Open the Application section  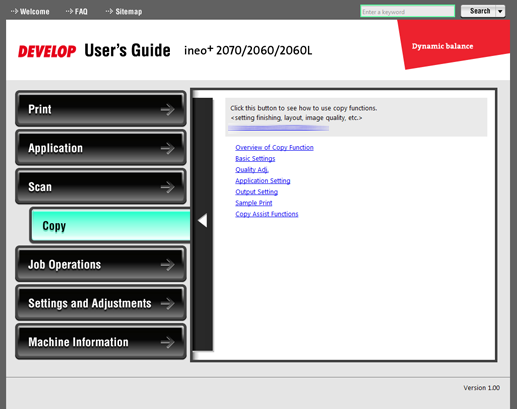101,148
